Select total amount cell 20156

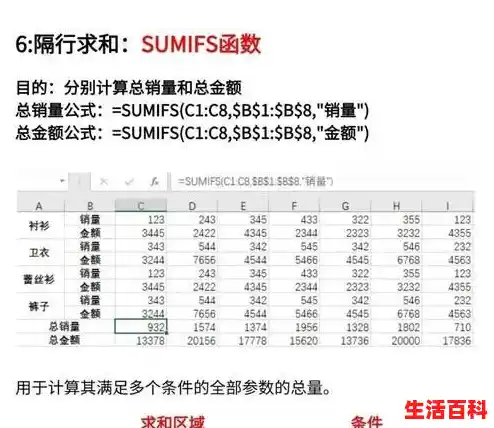192,340
